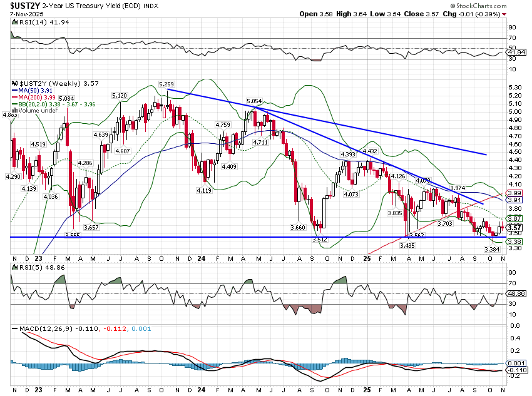Image resolution: width=532 pixels, height=396 pixels.
Task: Click the red MA(200) line swatch in legend
Action: point(15,97)
